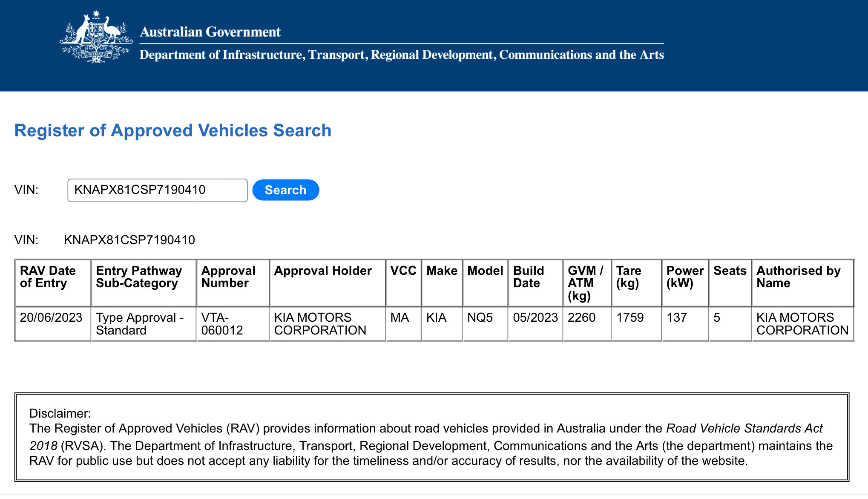The image size is (868, 499).
Task: Click the Australian Government coat of arms logo
Action: (x=96, y=37)
